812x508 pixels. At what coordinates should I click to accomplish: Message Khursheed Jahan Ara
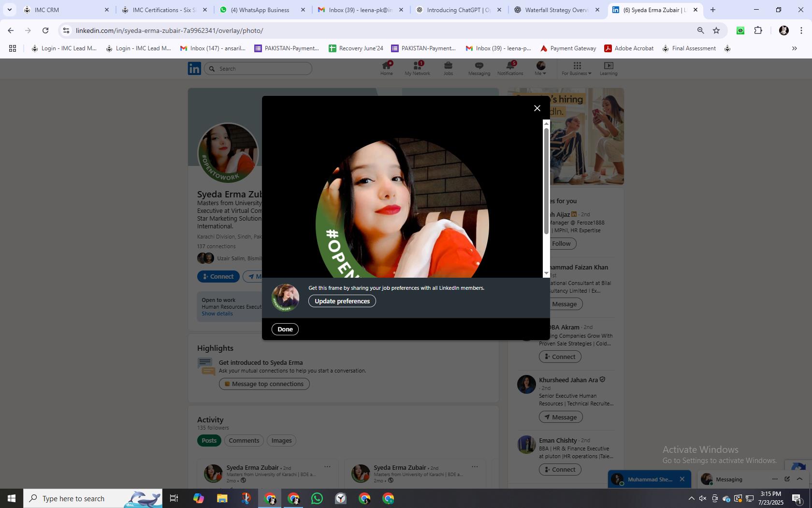pyautogui.click(x=561, y=417)
